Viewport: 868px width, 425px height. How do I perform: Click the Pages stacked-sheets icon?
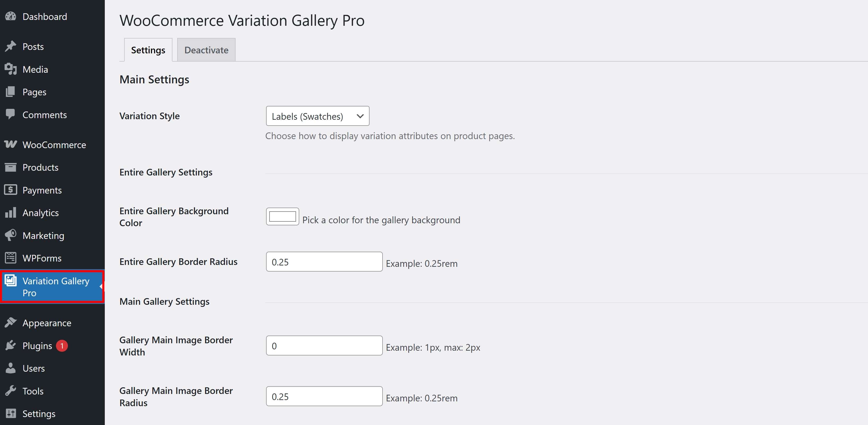coord(11,92)
